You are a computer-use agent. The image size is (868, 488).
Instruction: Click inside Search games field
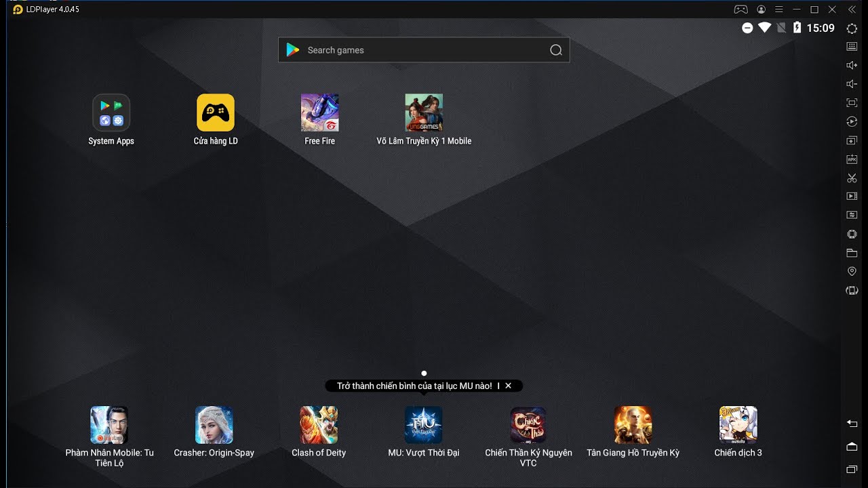click(x=424, y=50)
